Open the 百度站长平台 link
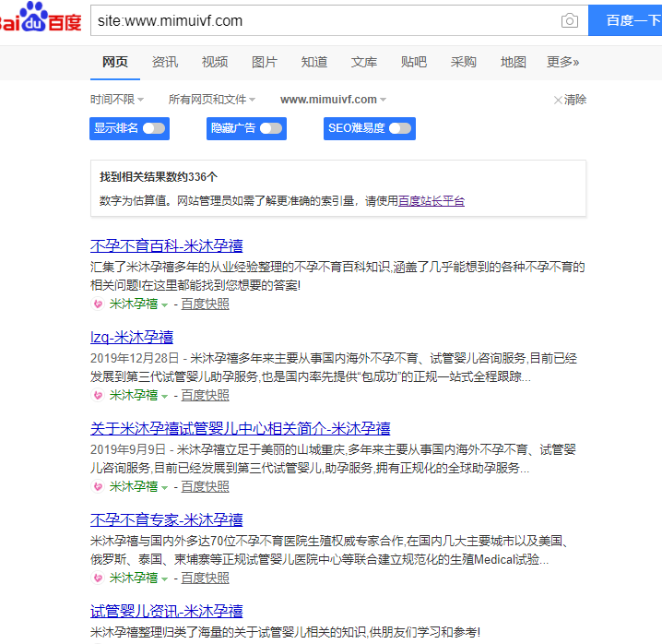Screen dimensions: 662x644 pos(431,201)
